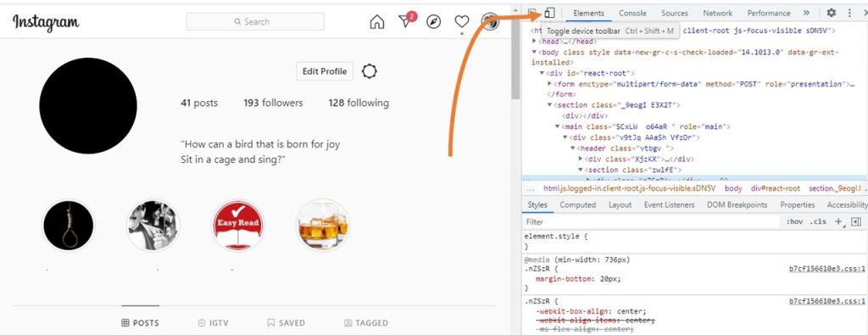Screen dimensions: 868x335
Task: Toggle the device toolbar icon
Action: (549, 13)
